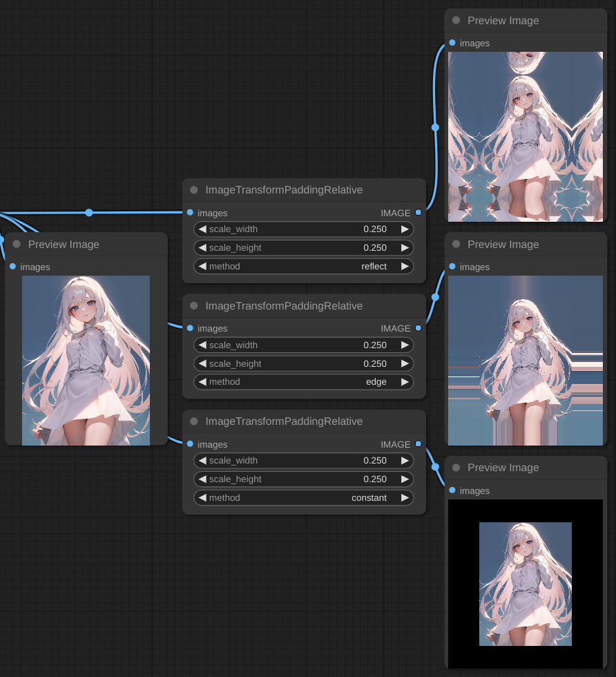Click images input port of the constant-method node
The height and width of the screenshot is (677, 616).
[190, 444]
